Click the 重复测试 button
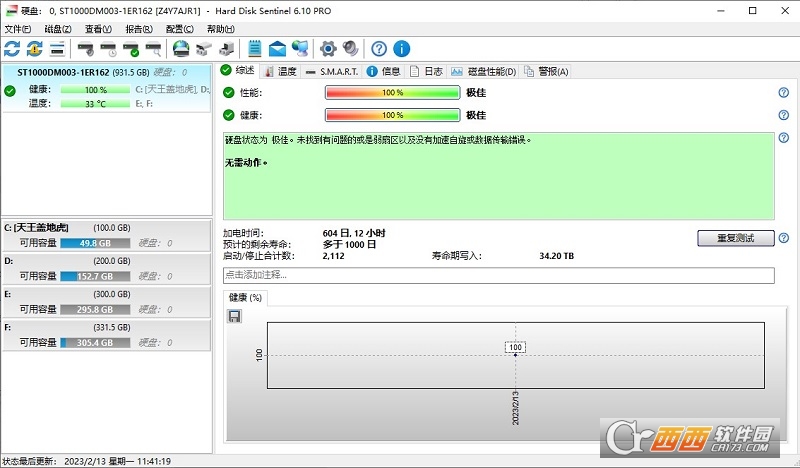The width and height of the screenshot is (800, 468). [735, 238]
